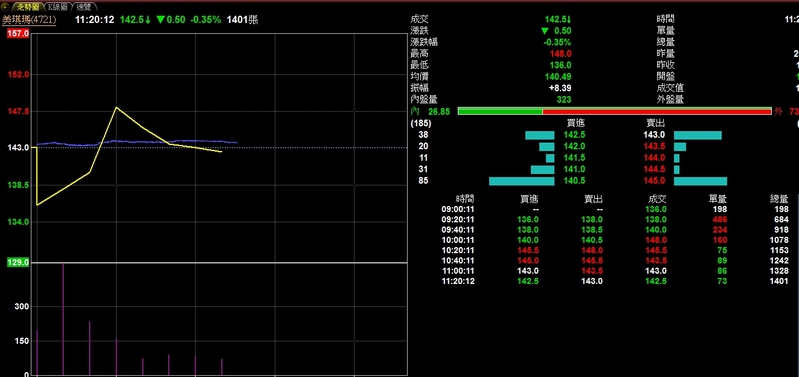Select the green down-triangle change indicator in header
The image size is (799, 377).
click(161, 20)
